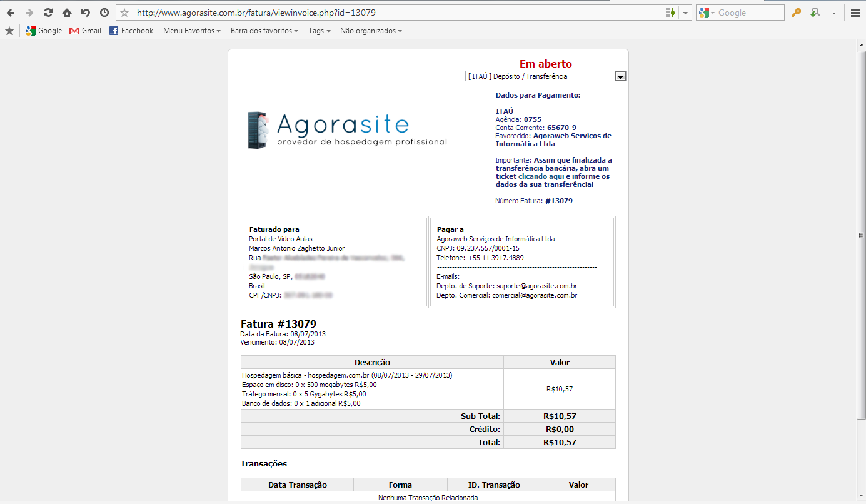The height and width of the screenshot is (504, 866).
Task: Click the bookmarks bar star icon
Action: tap(9, 30)
